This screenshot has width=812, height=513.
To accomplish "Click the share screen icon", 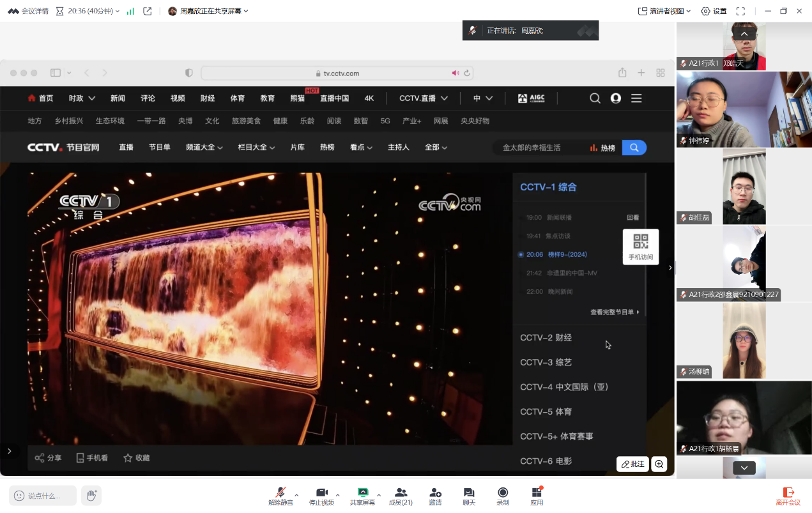I will [362, 493].
